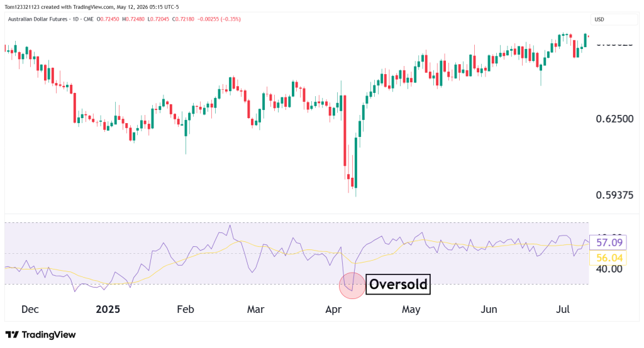Click the Apr label on time axis
The height and width of the screenshot is (348, 644).
pos(333,310)
